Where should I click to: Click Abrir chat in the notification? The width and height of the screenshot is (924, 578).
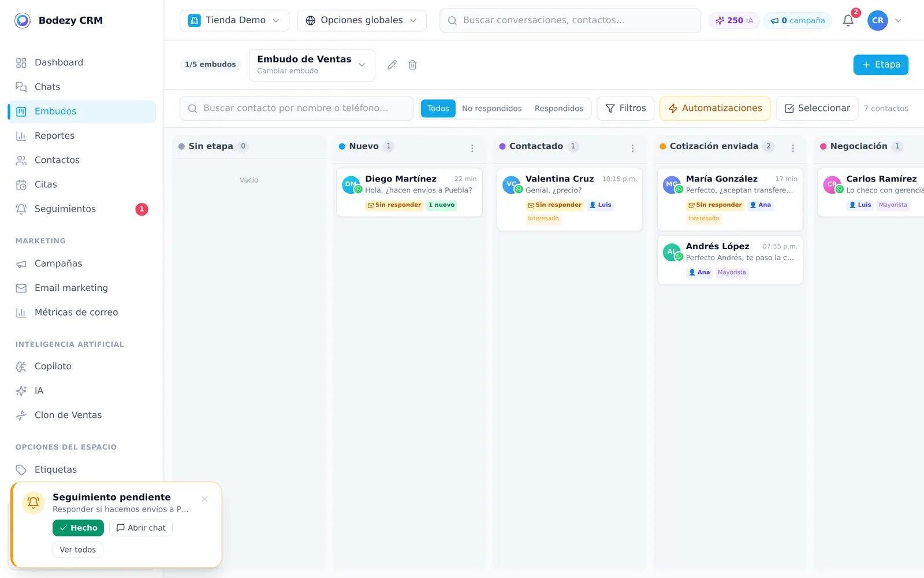(141, 528)
